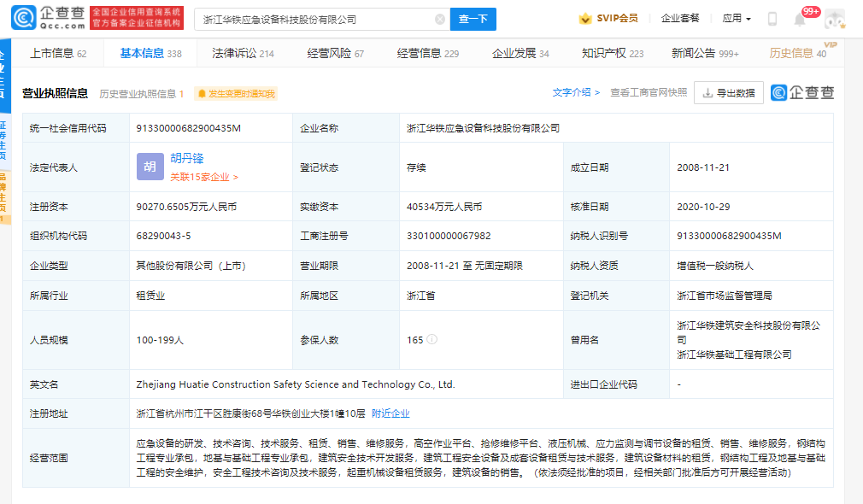The image size is (863, 504).
Task: Click the 企查查 logo beside export button
Action: (802, 92)
